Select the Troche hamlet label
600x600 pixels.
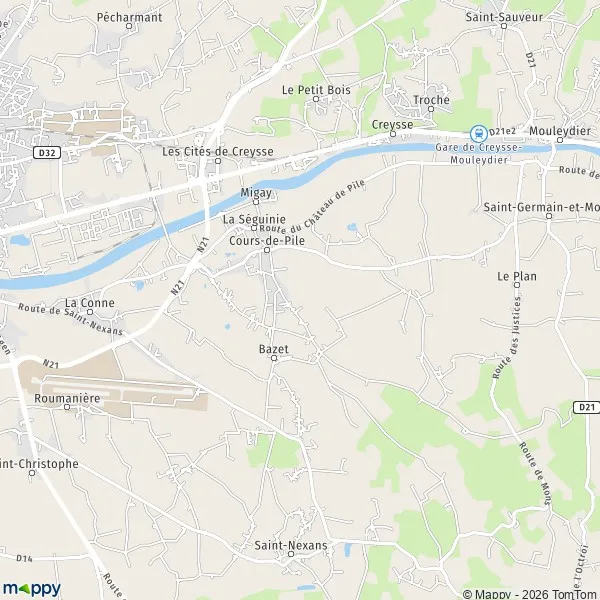(431, 100)
